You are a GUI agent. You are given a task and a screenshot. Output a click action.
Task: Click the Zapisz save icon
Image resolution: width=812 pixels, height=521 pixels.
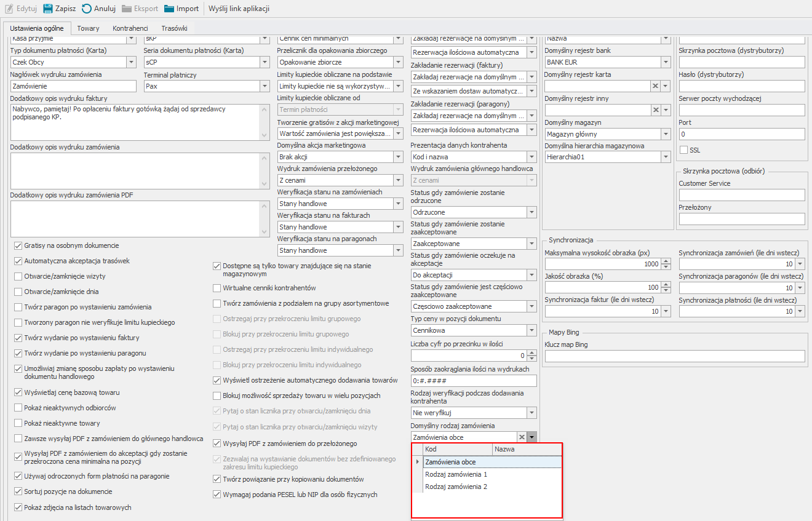click(x=48, y=9)
